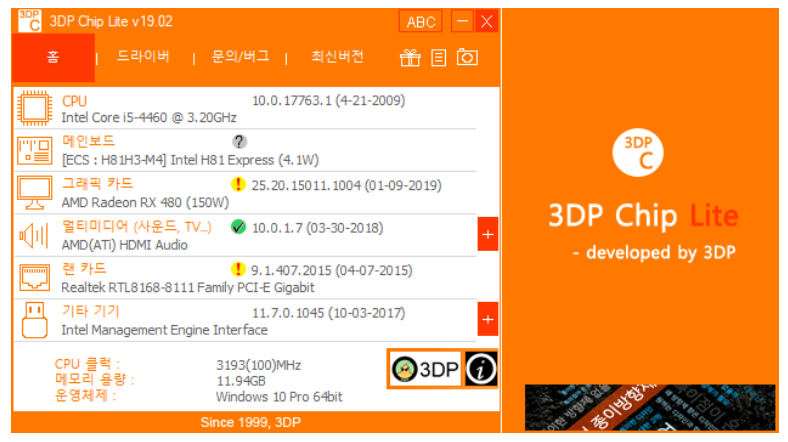Click the CPU 클럭 label
The width and height of the screenshot is (788, 442).
pyautogui.click(x=87, y=364)
